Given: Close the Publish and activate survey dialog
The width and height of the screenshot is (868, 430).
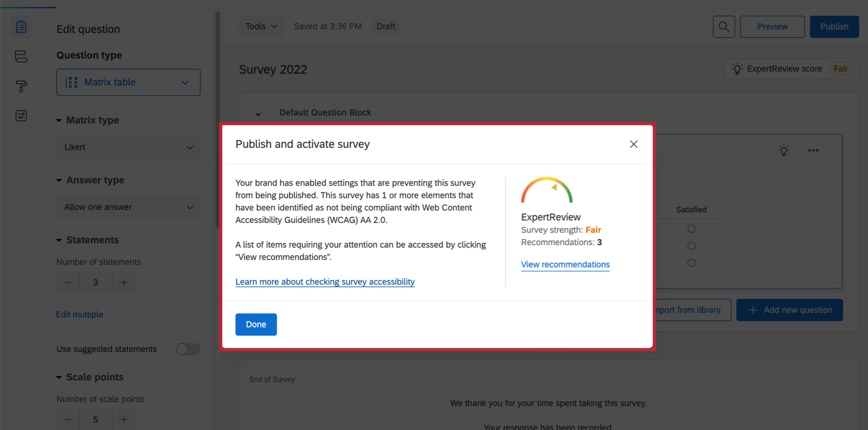Looking at the screenshot, I should coord(634,144).
